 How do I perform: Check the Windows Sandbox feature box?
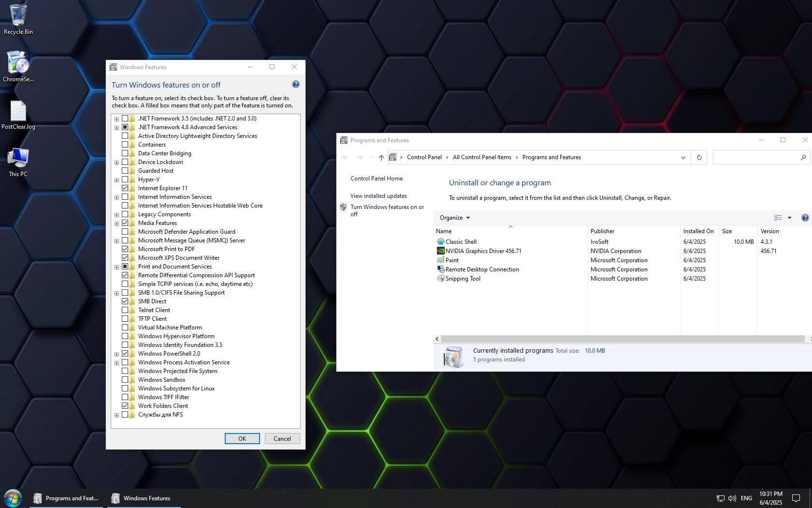point(125,380)
